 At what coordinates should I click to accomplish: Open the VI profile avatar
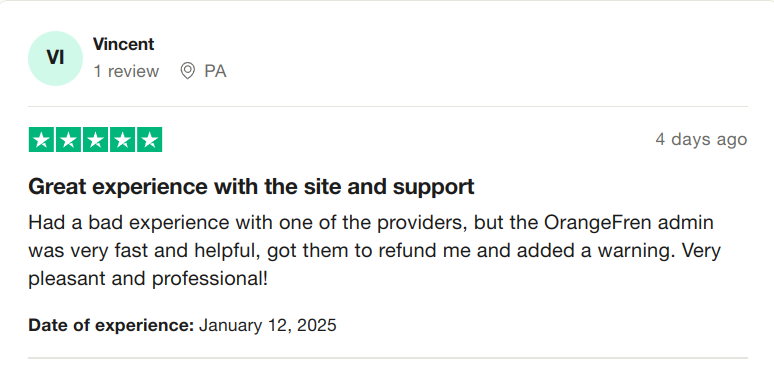pos(55,58)
